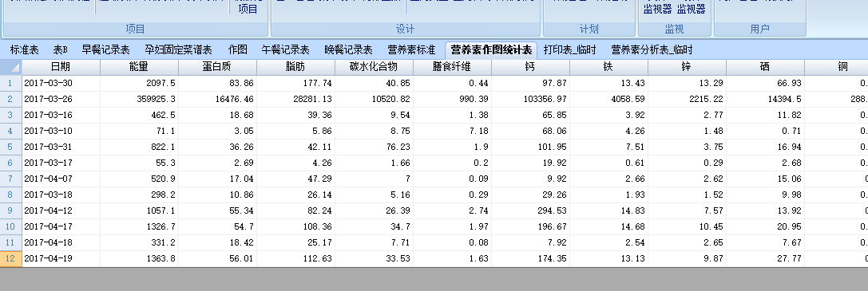Viewport: 868px width, 291px height.
Task: Select row header number 7
Action: 11,179
